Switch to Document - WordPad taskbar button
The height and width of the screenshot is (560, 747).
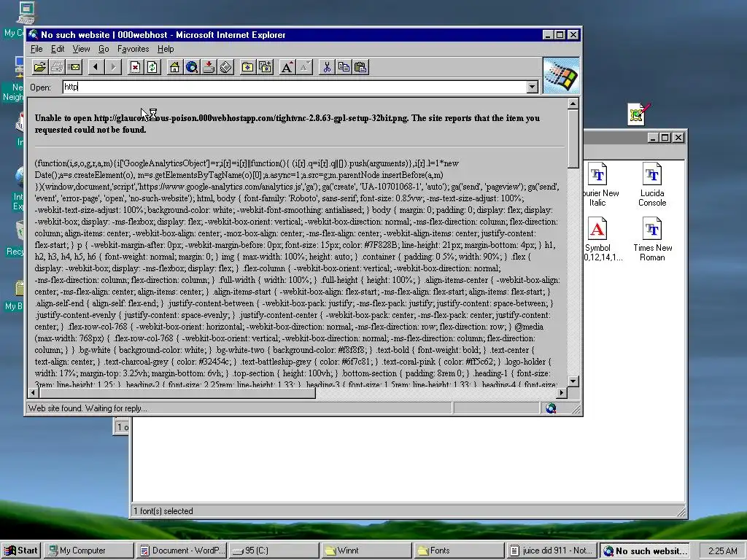click(x=182, y=551)
